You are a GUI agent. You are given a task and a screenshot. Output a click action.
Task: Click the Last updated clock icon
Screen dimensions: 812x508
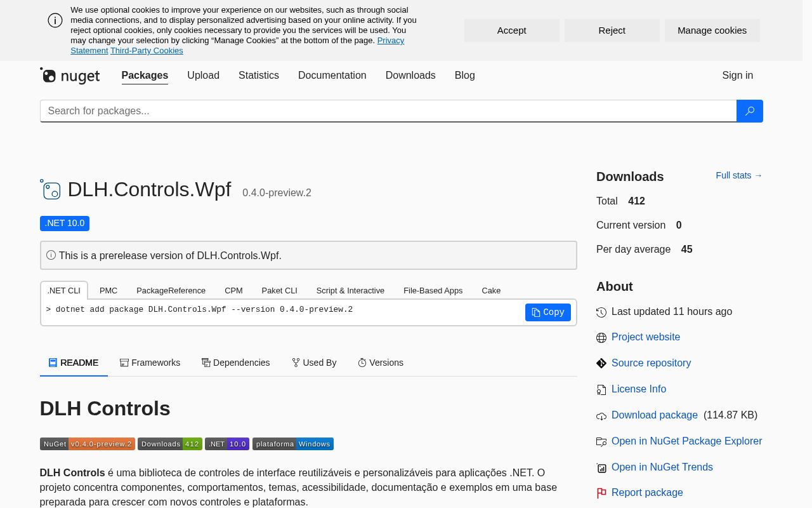[x=601, y=312]
